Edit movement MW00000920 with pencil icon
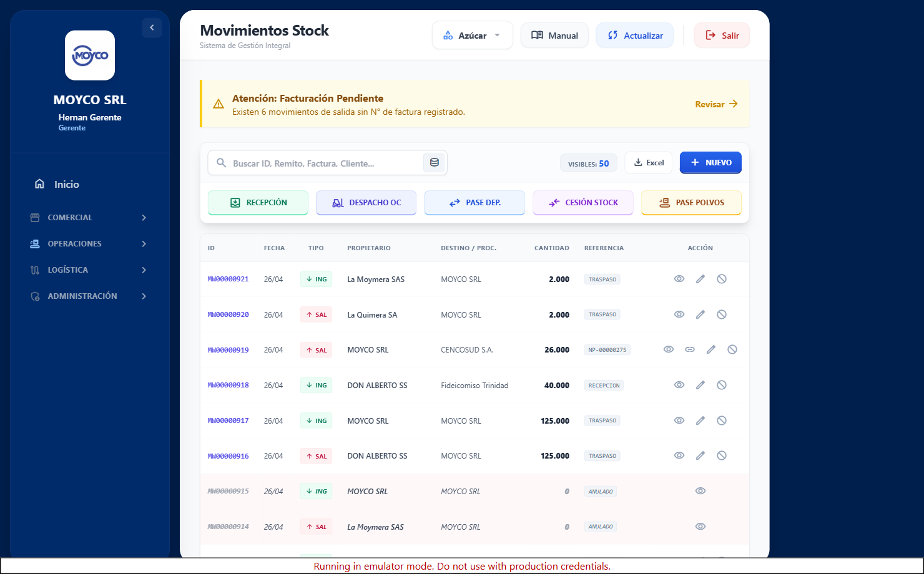The image size is (924, 574). (700, 314)
